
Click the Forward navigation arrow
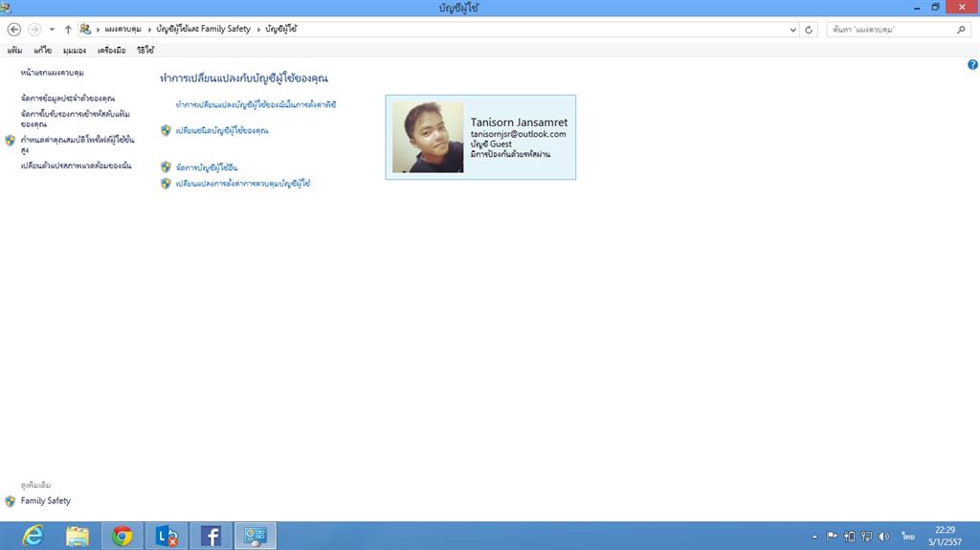35,30
